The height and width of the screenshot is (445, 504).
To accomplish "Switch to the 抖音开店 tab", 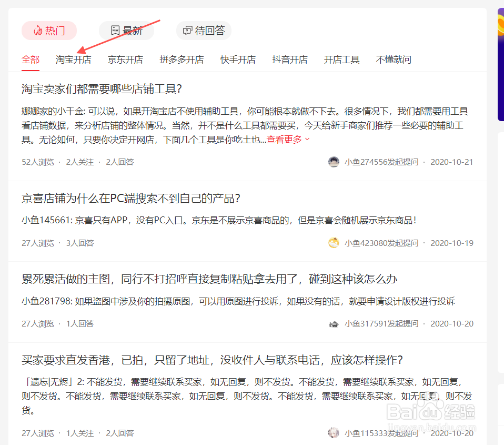I will tap(289, 60).
